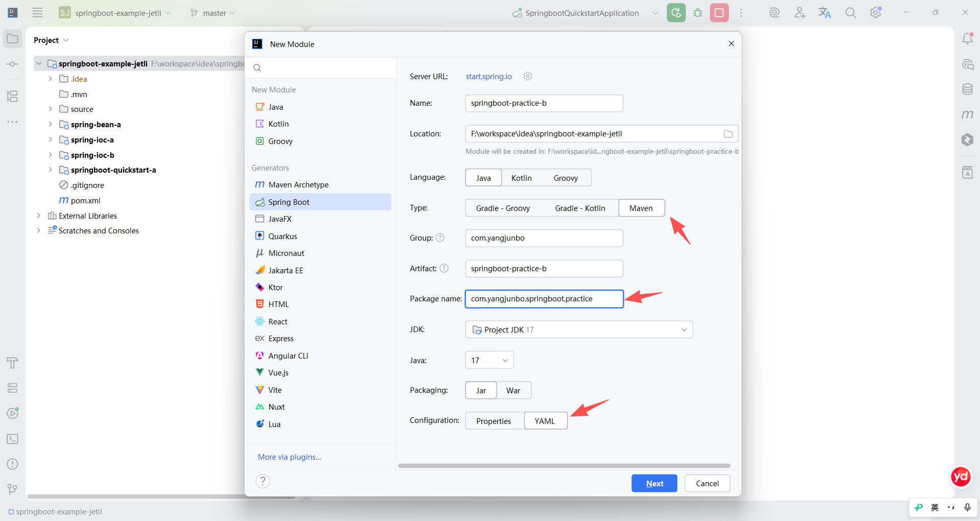980x521 pixels.
Task: Collapse the springboot-example-jetli root
Action: click(38, 63)
